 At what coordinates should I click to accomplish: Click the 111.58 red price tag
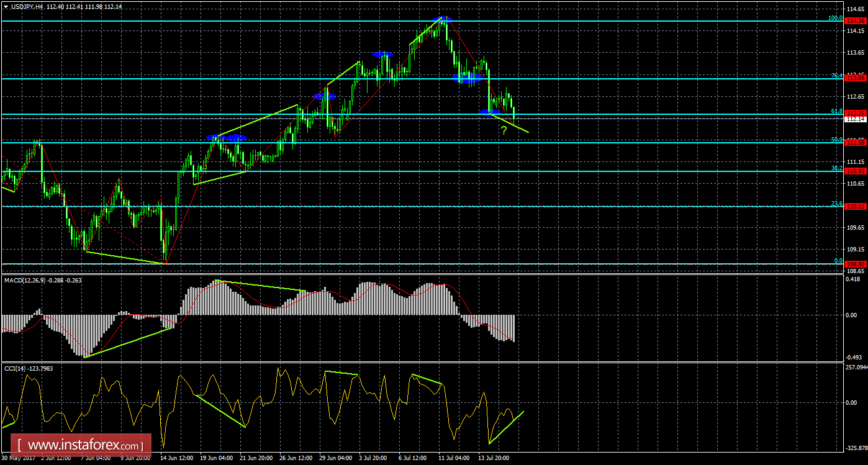[856, 143]
